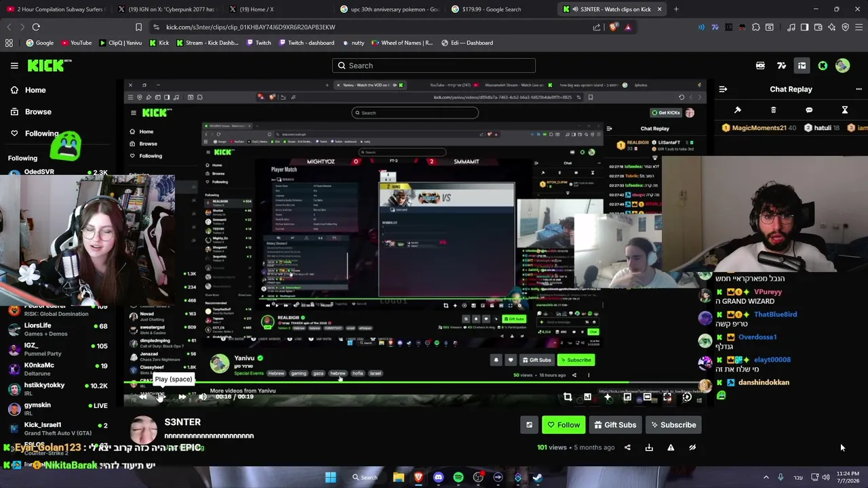
Task: Open Windows Start menu
Action: click(x=330, y=477)
